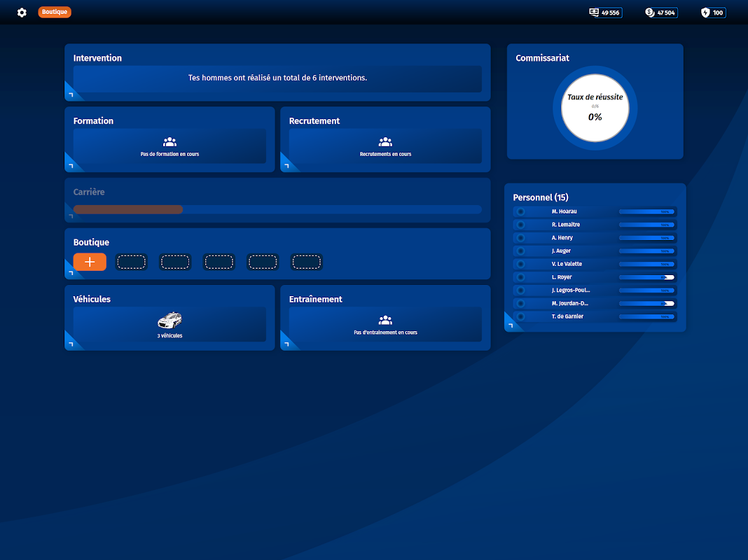Open the settings gear icon
The width and height of the screenshot is (748, 560).
click(22, 13)
